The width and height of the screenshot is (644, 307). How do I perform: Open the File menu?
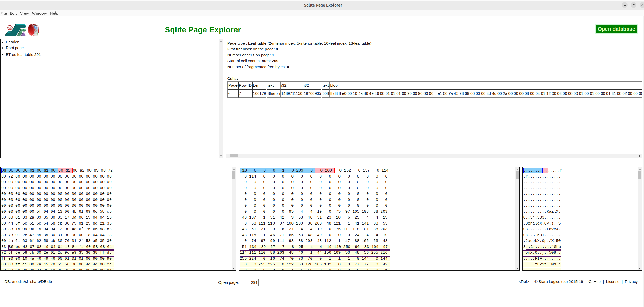click(4, 13)
